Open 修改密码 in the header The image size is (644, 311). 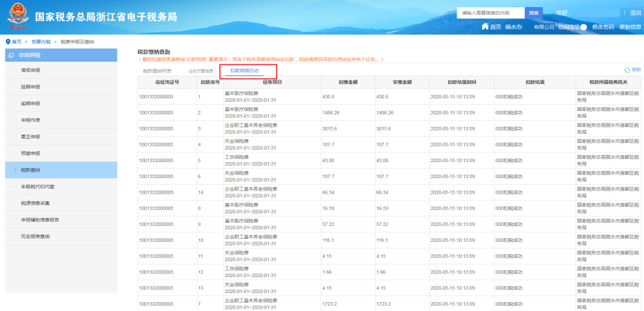[603, 27]
